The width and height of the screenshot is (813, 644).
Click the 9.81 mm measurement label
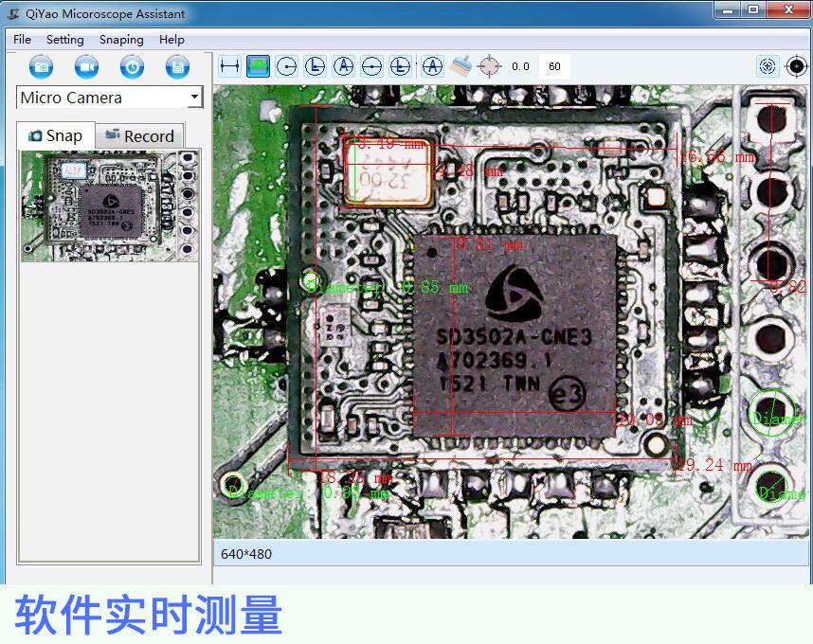490,244
